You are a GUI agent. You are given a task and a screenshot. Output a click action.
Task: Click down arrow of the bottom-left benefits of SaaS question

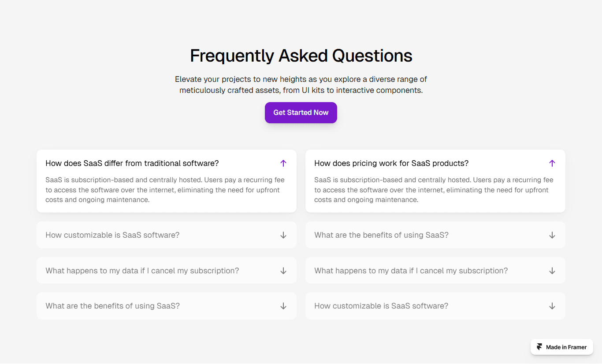[x=283, y=306]
